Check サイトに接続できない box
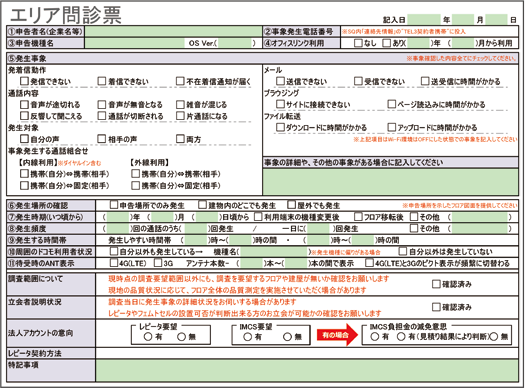Image resolution: width=525 pixels, height=388 pixels. pyautogui.click(x=280, y=104)
